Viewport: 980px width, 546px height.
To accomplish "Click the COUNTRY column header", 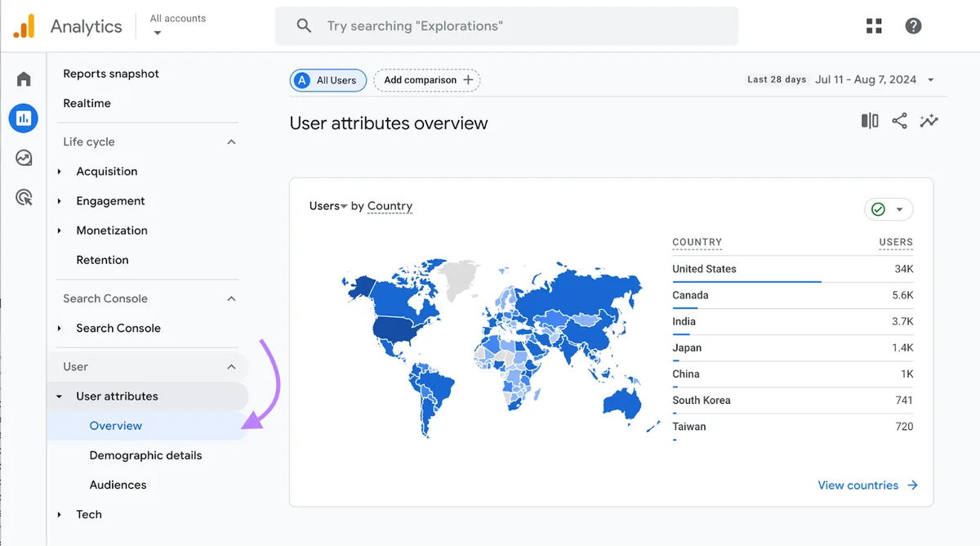I will pyautogui.click(x=697, y=243).
